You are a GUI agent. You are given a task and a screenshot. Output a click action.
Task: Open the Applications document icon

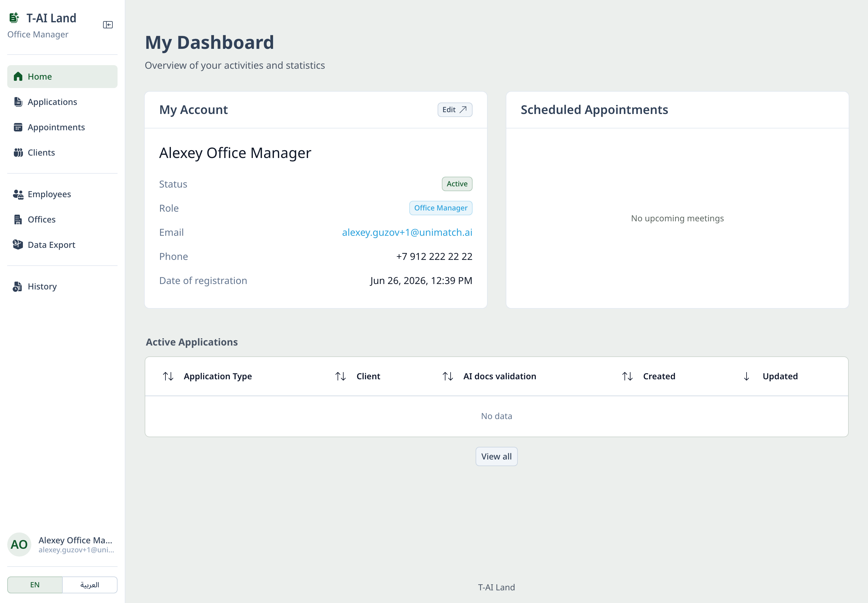(18, 102)
